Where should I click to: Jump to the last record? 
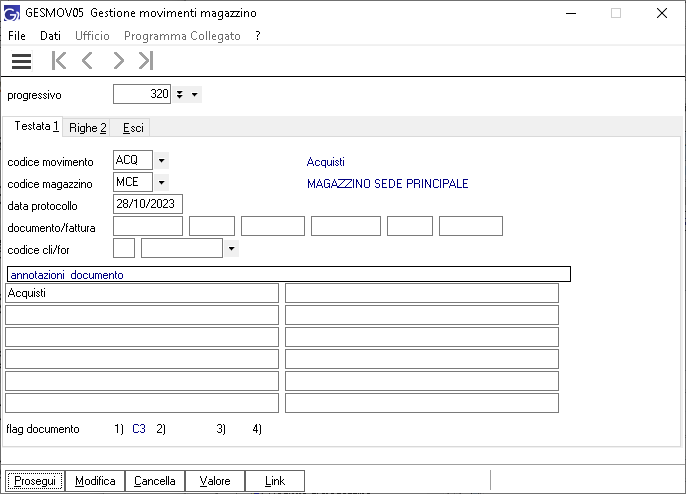click(x=146, y=60)
